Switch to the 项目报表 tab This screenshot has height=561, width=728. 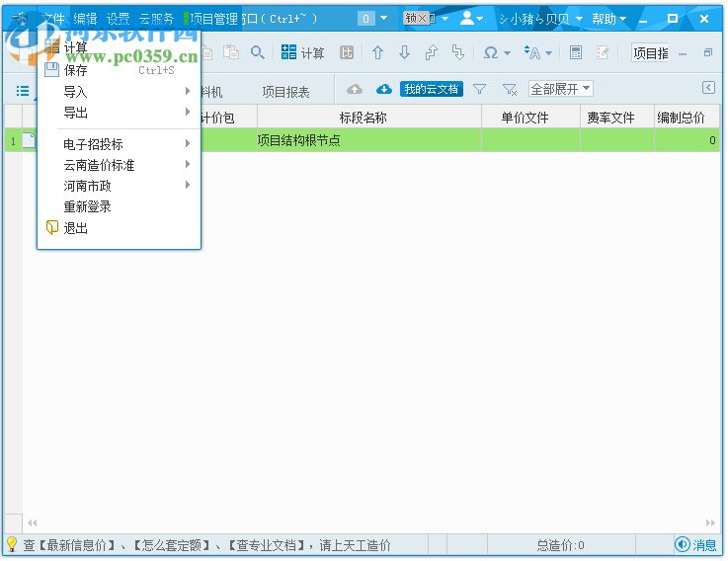click(285, 92)
